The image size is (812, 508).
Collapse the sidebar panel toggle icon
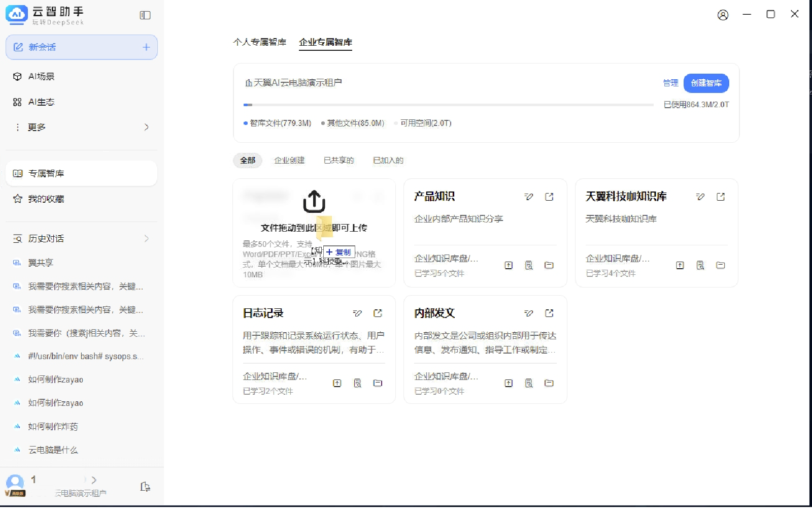(145, 15)
